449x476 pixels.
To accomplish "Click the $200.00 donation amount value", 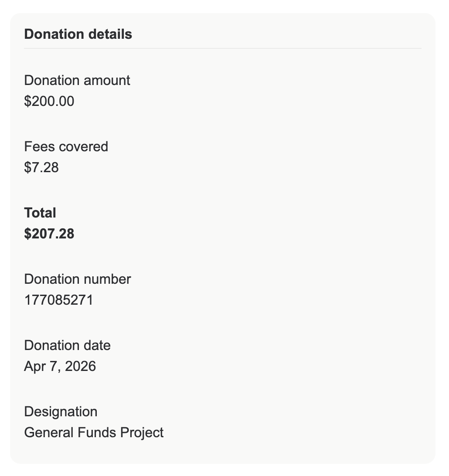I will point(49,101).
